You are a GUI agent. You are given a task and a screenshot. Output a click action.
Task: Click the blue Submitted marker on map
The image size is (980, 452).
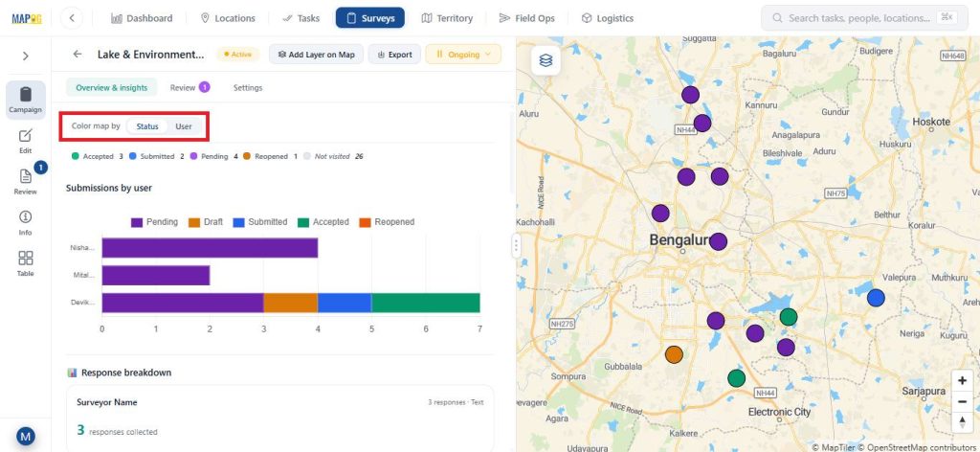coord(877,298)
